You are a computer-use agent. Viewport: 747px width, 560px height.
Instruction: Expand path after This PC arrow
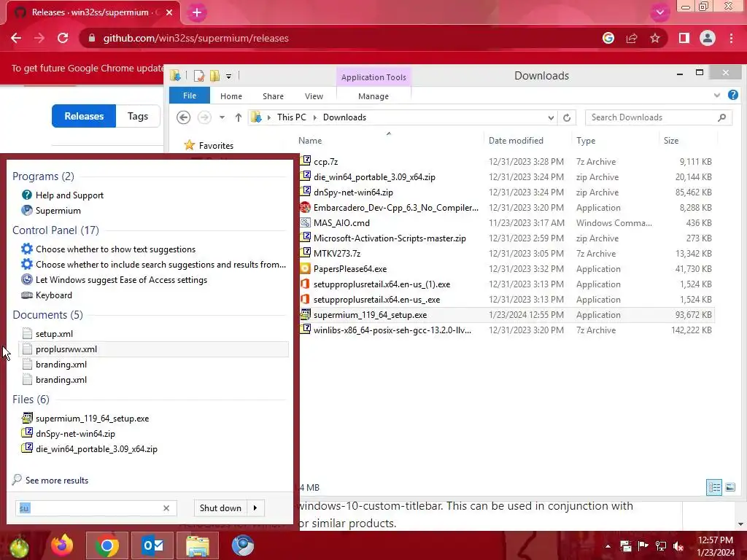(x=314, y=117)
